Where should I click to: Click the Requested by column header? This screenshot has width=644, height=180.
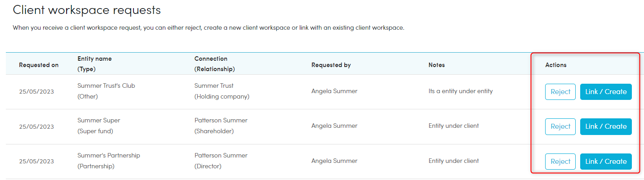click(x=331, y=65)
